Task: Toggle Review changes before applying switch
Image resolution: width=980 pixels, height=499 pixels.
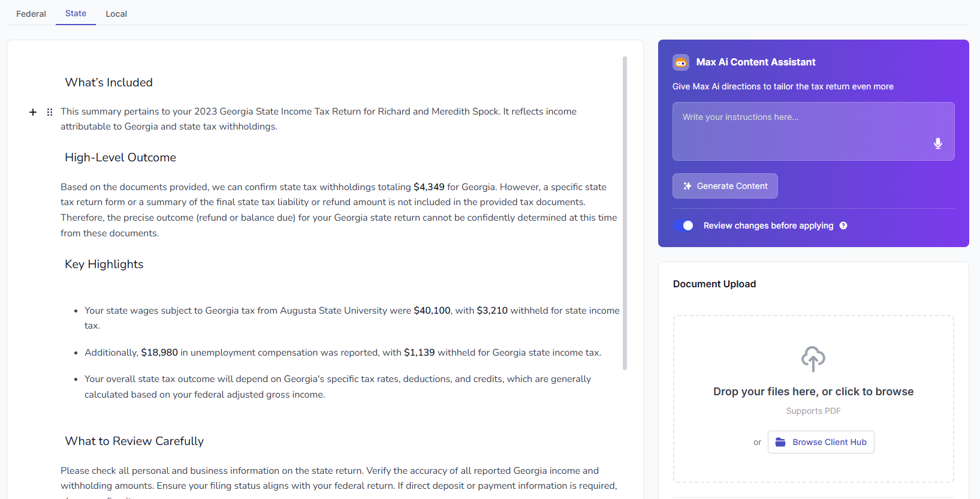Action: (x=683, y=226)
